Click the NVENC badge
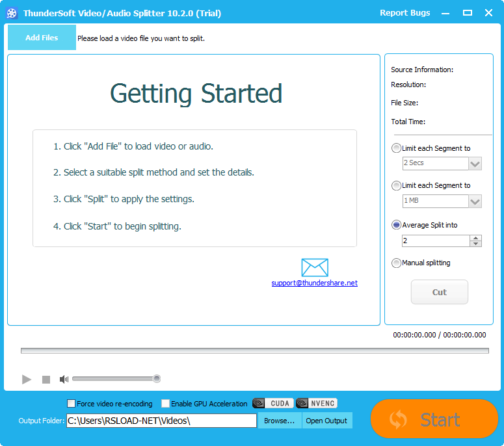The image size is (504, 446). click(317, 403)
